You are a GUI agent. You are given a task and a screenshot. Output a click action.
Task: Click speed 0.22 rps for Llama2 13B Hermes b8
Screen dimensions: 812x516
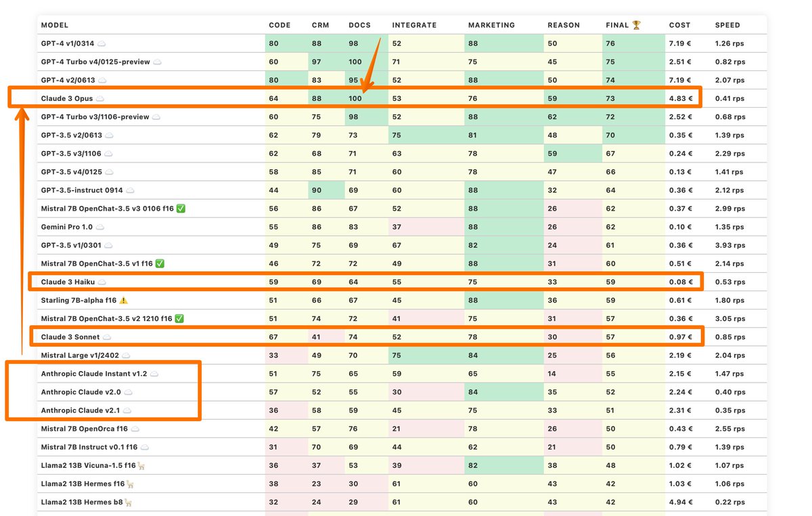730,502
